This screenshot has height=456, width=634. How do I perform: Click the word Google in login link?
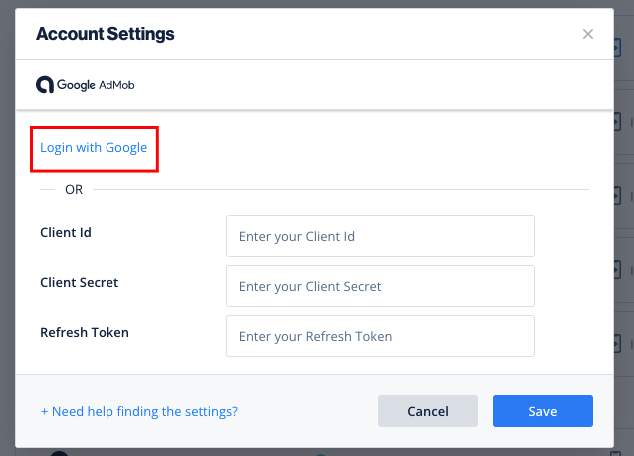126,148
